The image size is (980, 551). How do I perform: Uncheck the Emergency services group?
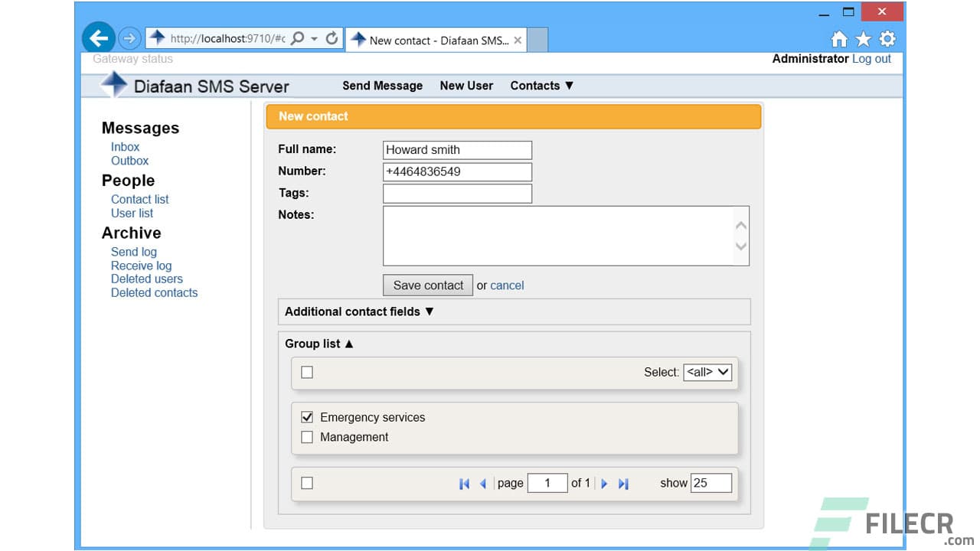307,417
